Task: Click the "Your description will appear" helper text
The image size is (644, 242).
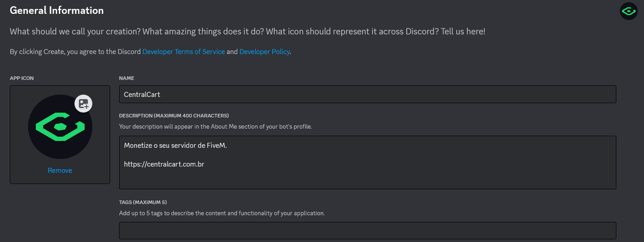Action: (x=215, y=126)
